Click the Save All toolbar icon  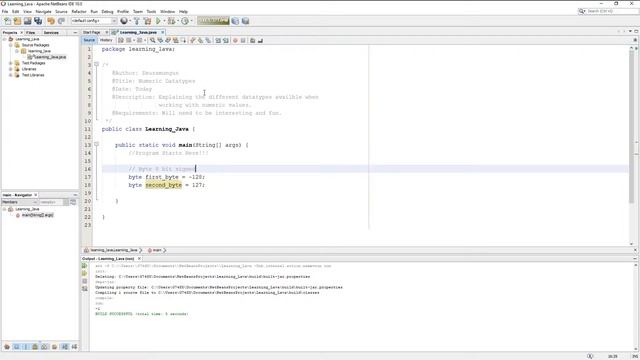click(x=38, y=21)
